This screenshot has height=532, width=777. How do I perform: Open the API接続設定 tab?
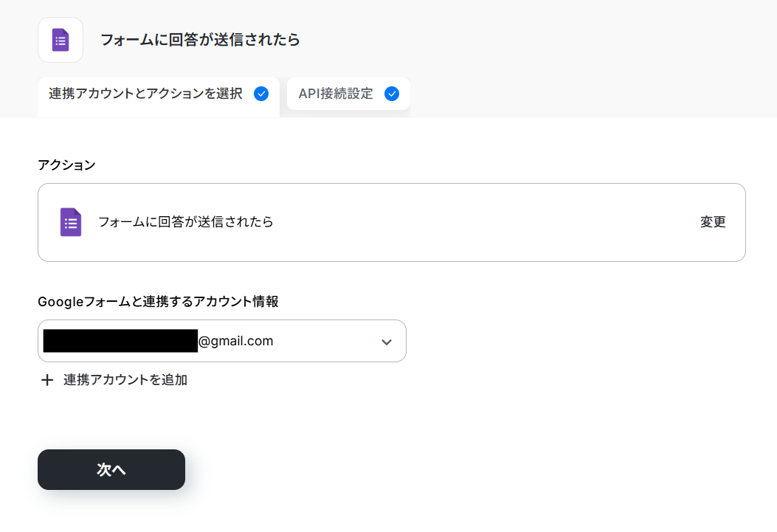[x=336, y=94]
